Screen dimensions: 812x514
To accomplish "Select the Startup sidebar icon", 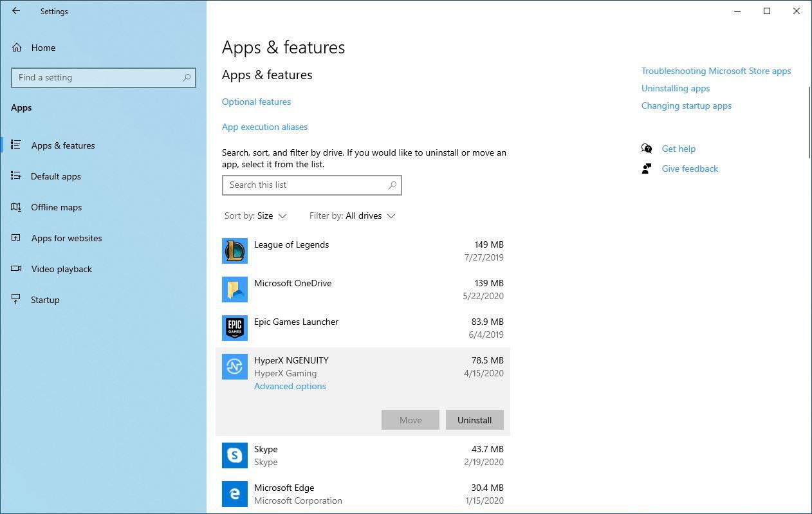I will pos(16,299).
